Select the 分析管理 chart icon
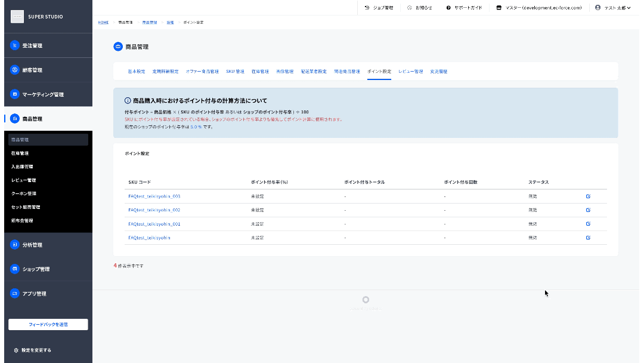The width and height of the screenshot is (644, 363). pyautogui.click(x=15, y=245)
